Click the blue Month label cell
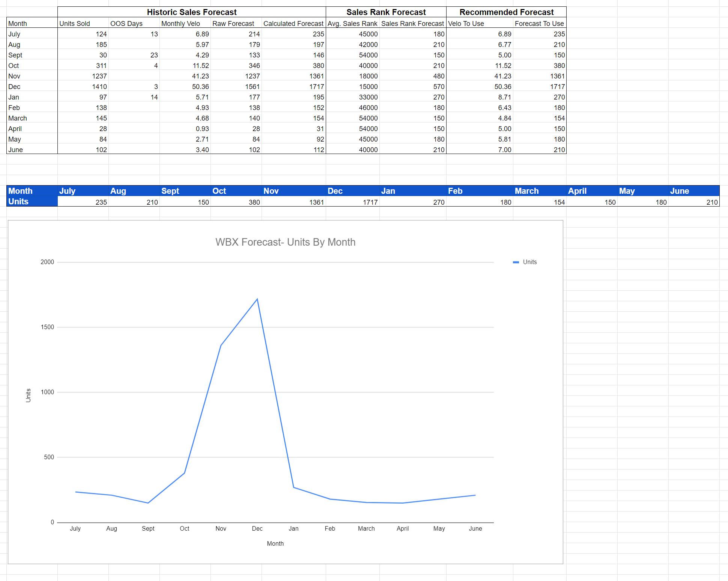Viewport: 728px width, 581px height. [21, 191]
